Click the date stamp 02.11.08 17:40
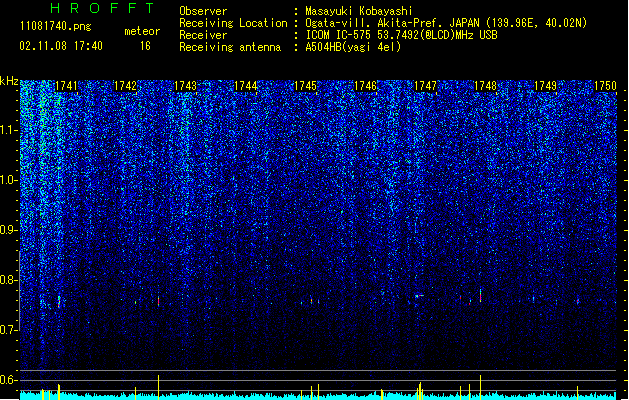The width and height of the screenshot is (629, 400). click(x=61, y=46)
